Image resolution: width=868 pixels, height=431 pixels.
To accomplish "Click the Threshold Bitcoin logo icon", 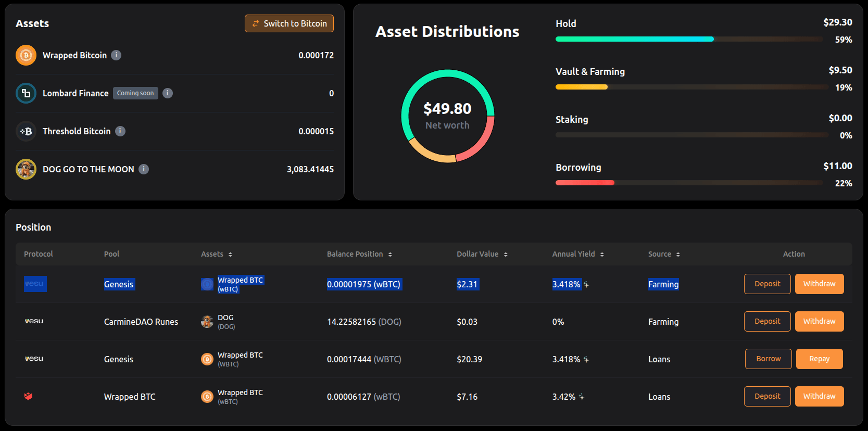I will click(x=26, y=131).
